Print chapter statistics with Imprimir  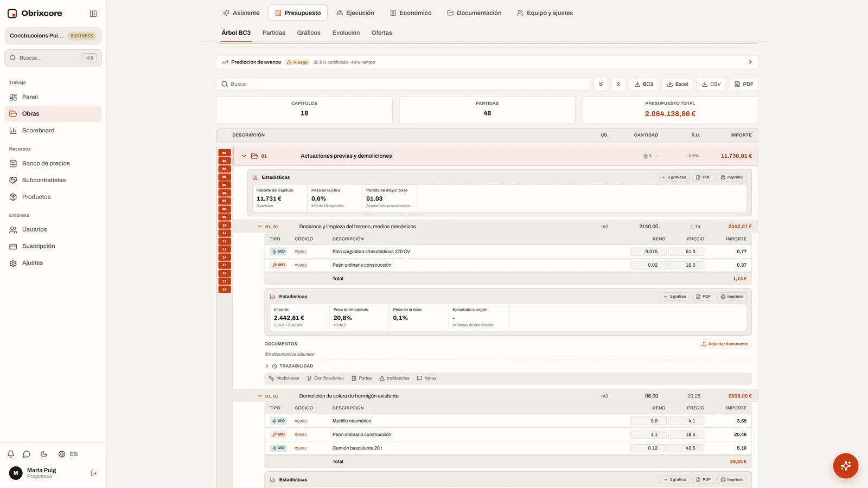pos(732,177)
